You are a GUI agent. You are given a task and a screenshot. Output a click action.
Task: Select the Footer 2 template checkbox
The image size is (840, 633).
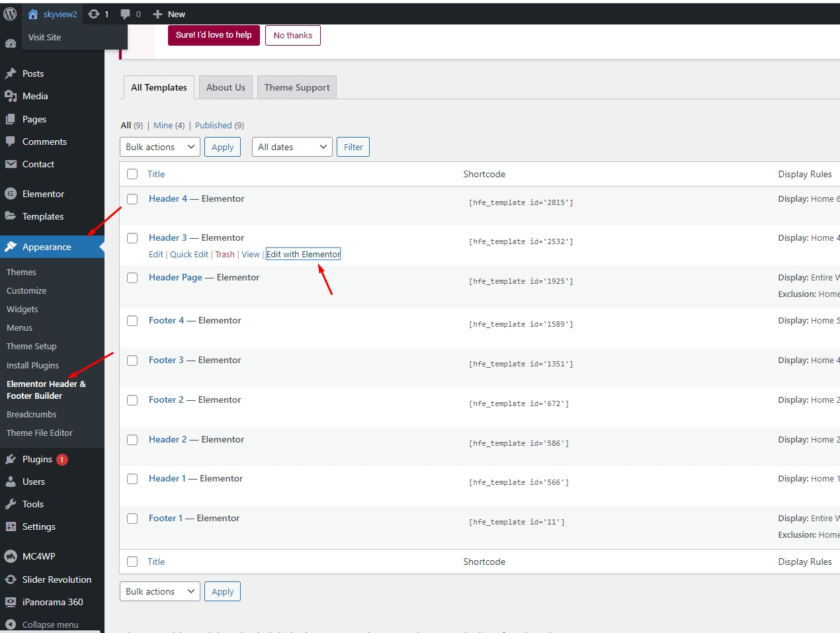pos(132,400)
